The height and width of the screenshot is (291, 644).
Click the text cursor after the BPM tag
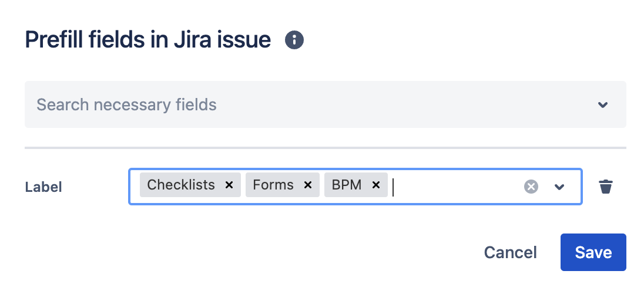(394, 187)
